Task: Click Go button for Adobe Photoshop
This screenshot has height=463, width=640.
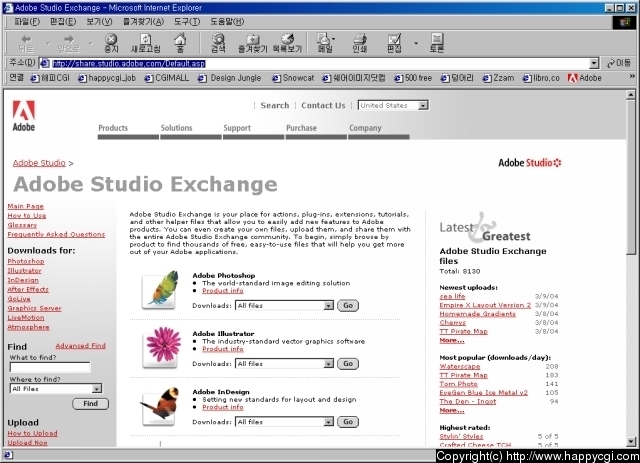Action: (348, 305)
